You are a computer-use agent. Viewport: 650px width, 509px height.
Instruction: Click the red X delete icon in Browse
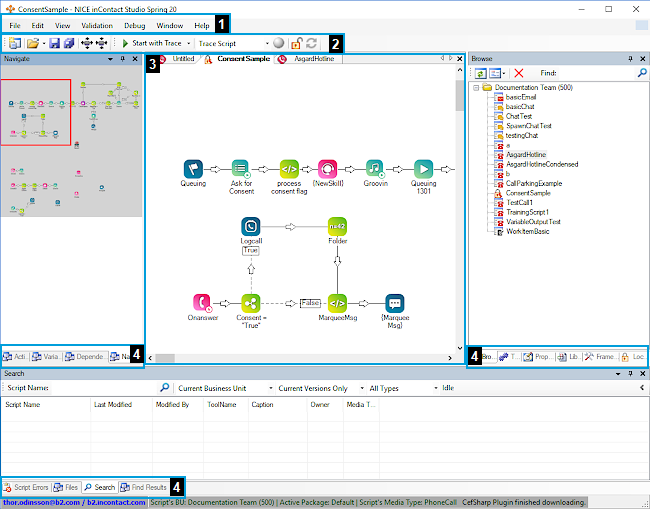[518, 73]
